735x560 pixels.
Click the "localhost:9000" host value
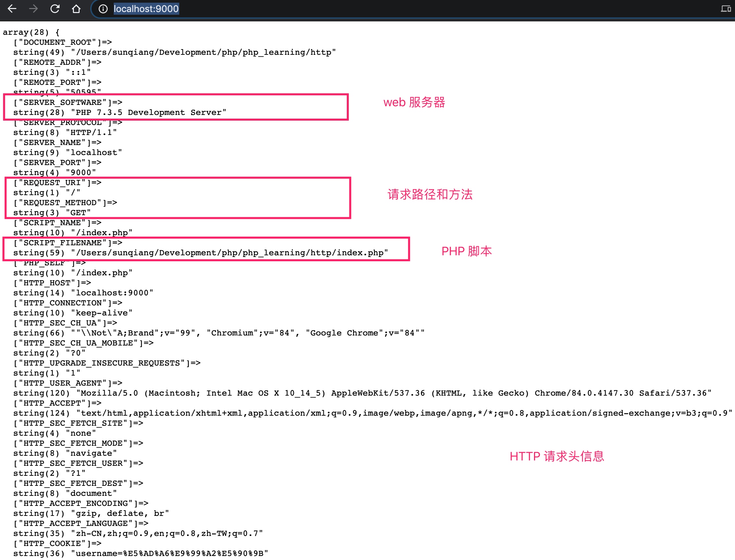tap(112, 293)
